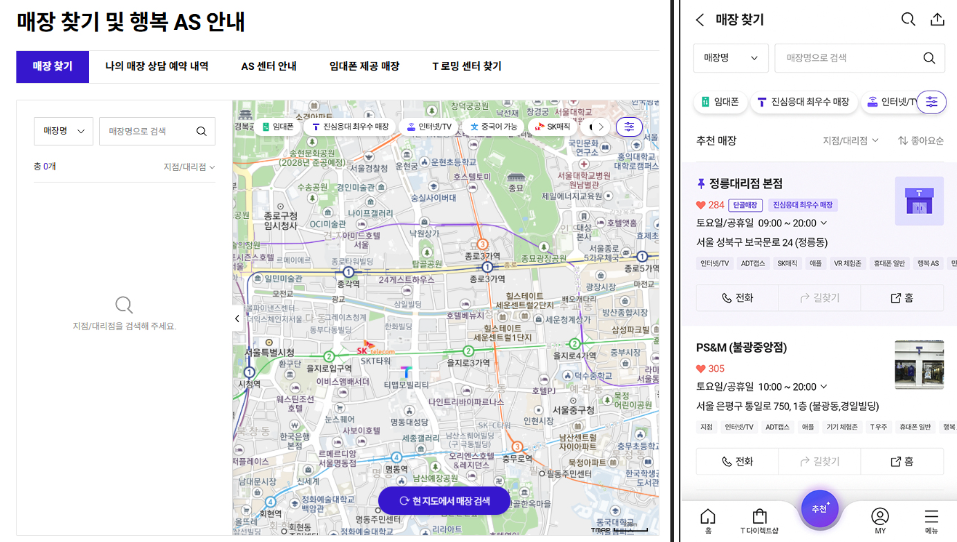
Task: Go to T 로밍 센터 찾기 tab
Action: pos(467,67)
